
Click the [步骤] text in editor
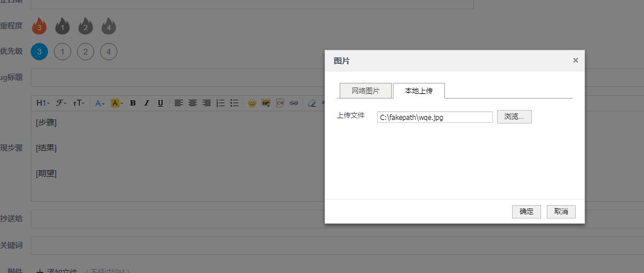[46, 122]
